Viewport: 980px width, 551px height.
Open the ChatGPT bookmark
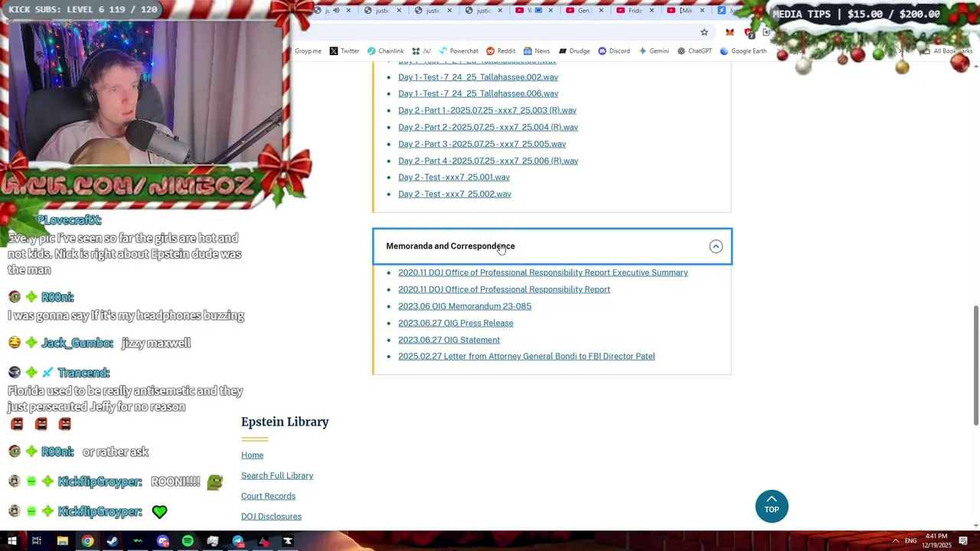point(694,51)
